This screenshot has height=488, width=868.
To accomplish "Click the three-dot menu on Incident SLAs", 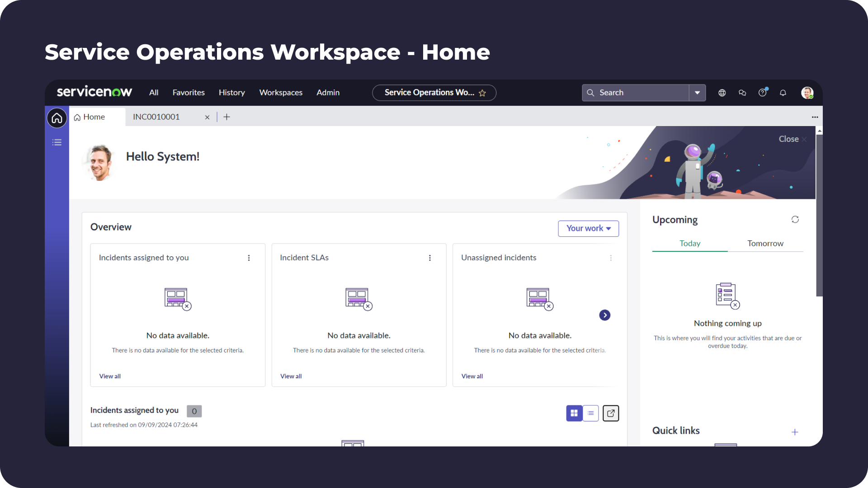I will 430,258.
